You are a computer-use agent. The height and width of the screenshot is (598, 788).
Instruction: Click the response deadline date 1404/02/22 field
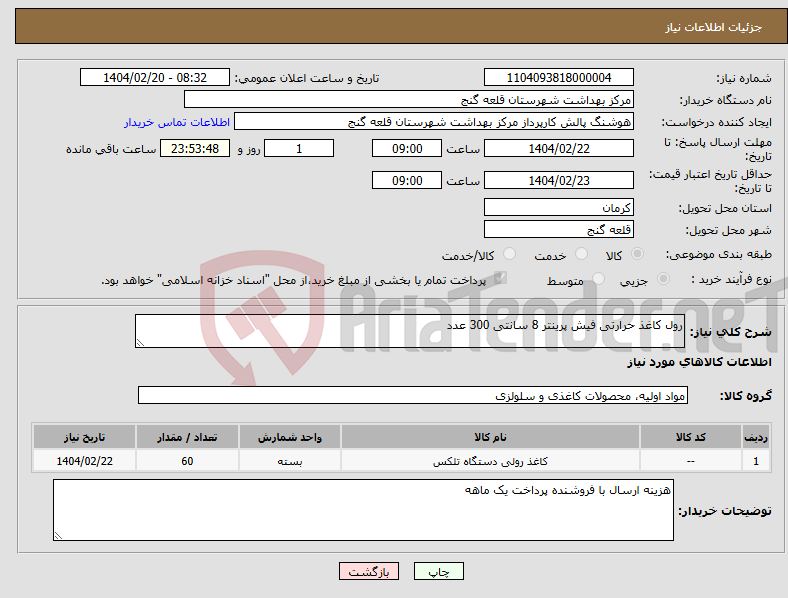(558, 148)
